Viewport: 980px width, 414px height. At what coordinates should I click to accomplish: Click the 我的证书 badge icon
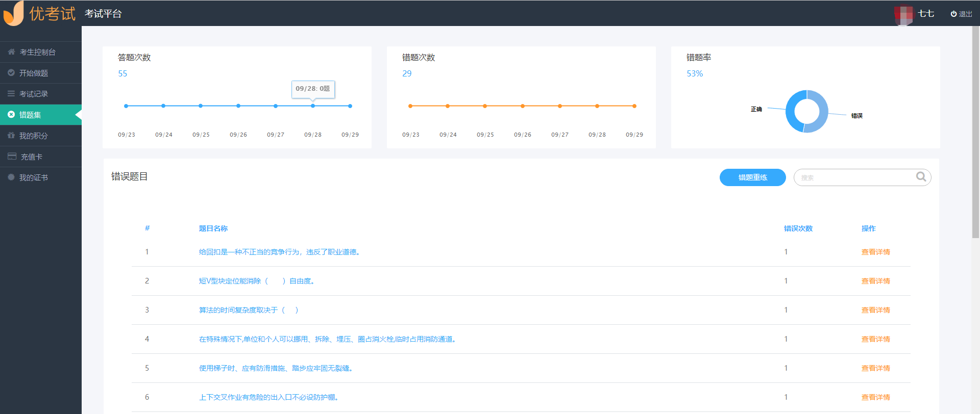tap(11, 177)
